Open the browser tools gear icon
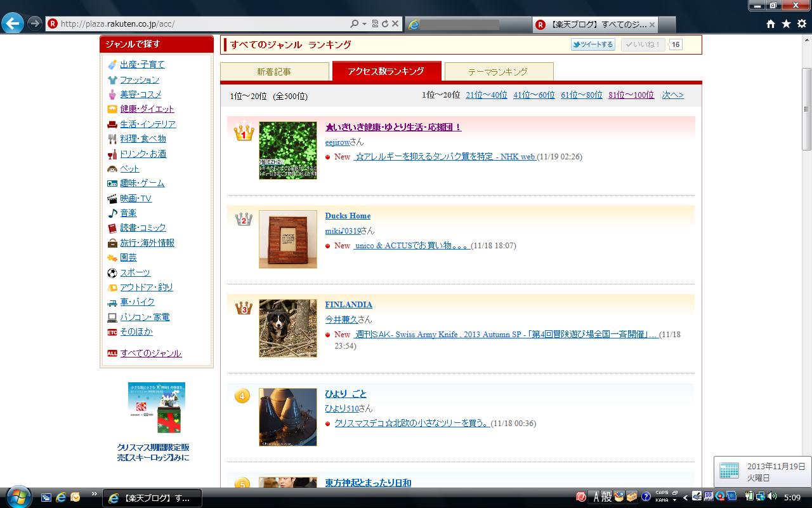Screen dimensions: 812x508 click(x=801, y=23)
